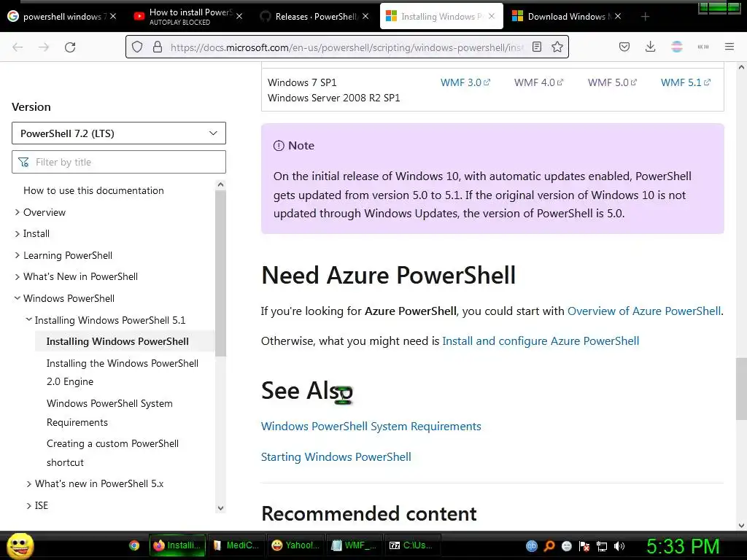The width and height of the screenshot is (747, 560).
Task: Open the network tray icon
Action: (602, 546)
